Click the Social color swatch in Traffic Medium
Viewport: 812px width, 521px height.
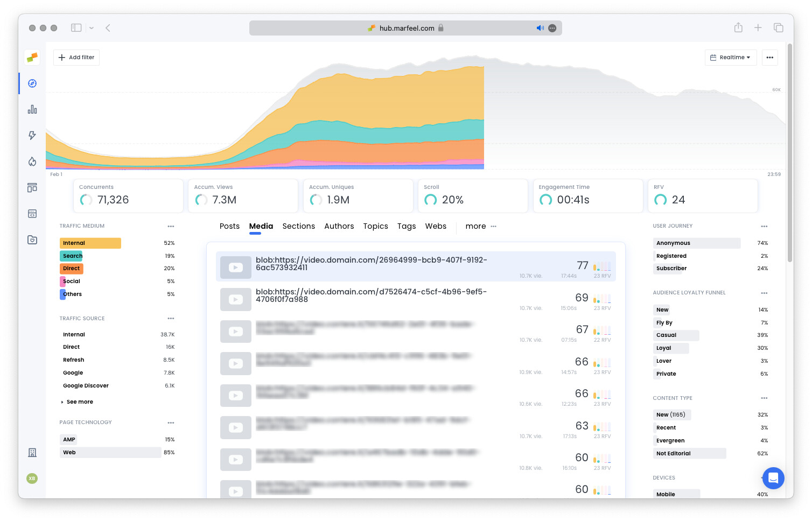(63, 281)
